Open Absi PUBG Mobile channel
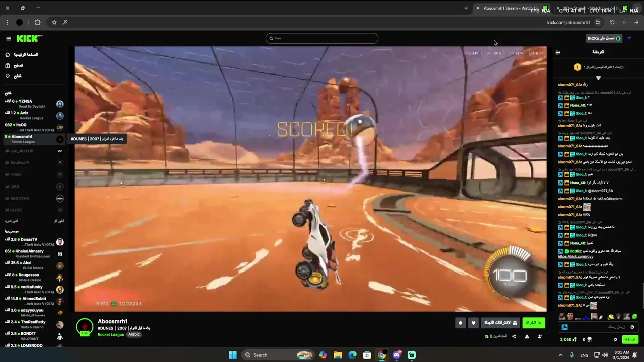 pos(34,265)
